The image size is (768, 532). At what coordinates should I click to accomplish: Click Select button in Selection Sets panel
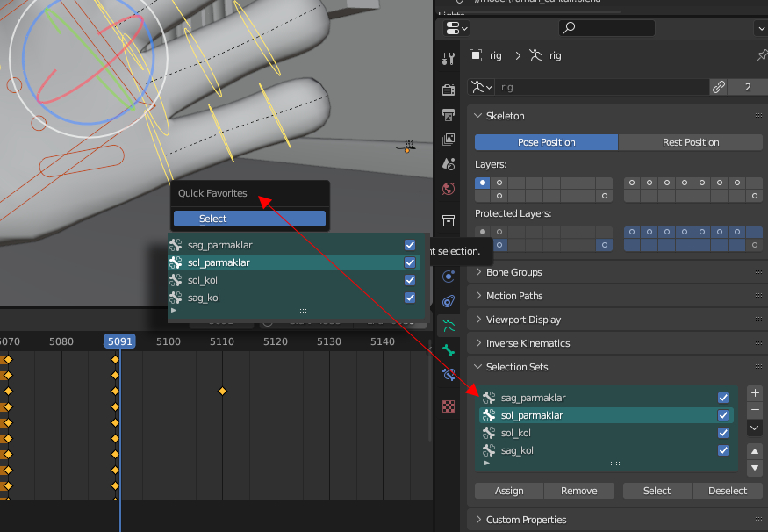coord(657,491)
